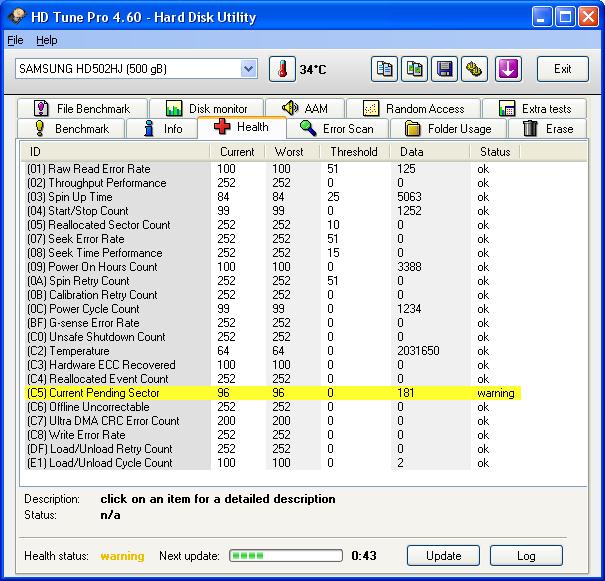
Task: Select (07) Seek Error Rate row
Action: coord(272,239)
